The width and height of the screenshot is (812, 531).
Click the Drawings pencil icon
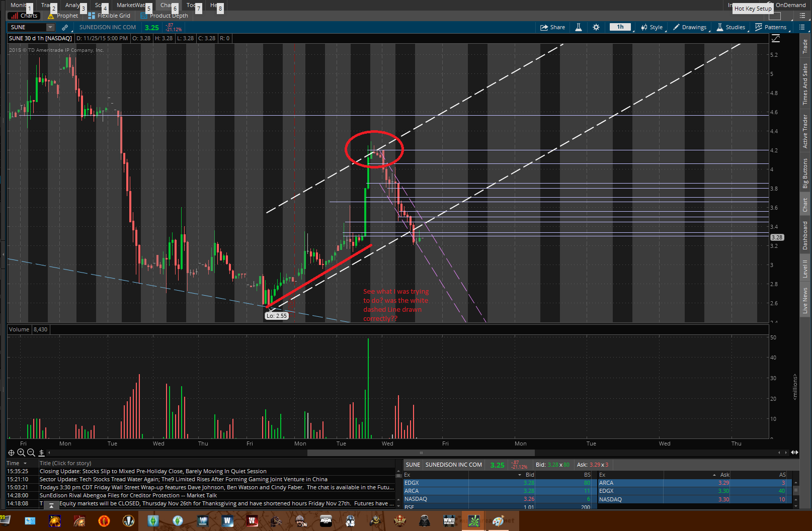(677, 27)
